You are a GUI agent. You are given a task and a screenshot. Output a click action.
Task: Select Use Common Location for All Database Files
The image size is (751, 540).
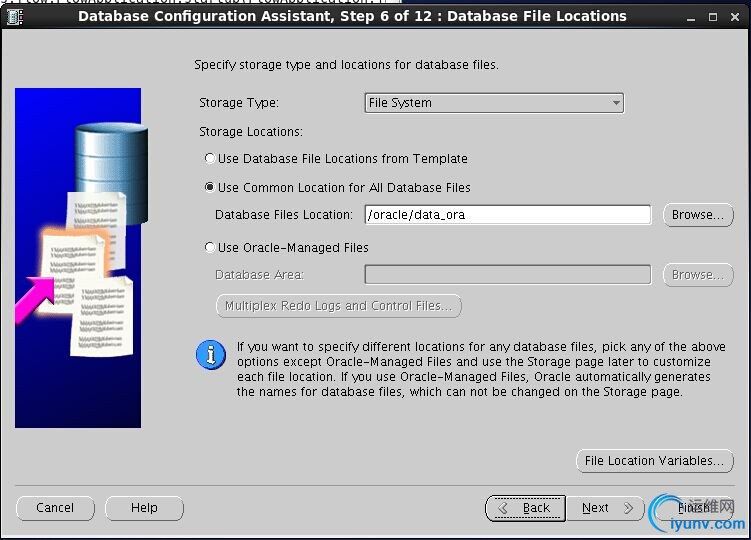tap(209, 187)
